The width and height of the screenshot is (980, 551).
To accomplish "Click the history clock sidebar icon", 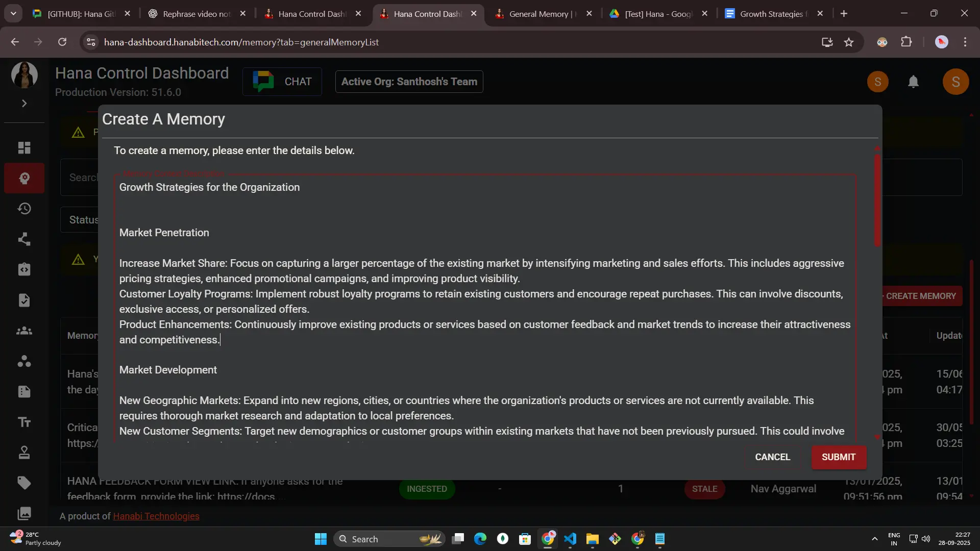I will coord(24,209).
